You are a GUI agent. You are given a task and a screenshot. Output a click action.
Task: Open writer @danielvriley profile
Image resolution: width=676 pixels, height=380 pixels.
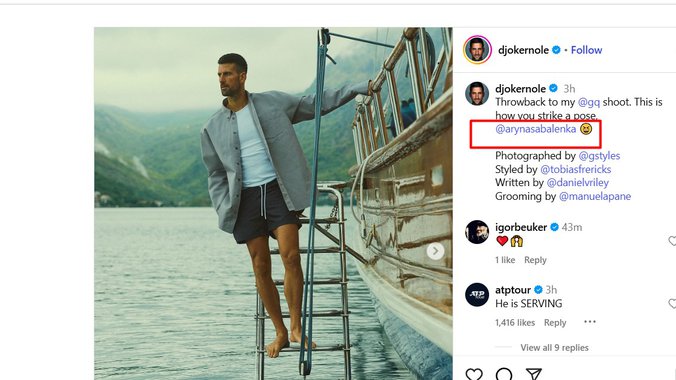pos(578,183)
